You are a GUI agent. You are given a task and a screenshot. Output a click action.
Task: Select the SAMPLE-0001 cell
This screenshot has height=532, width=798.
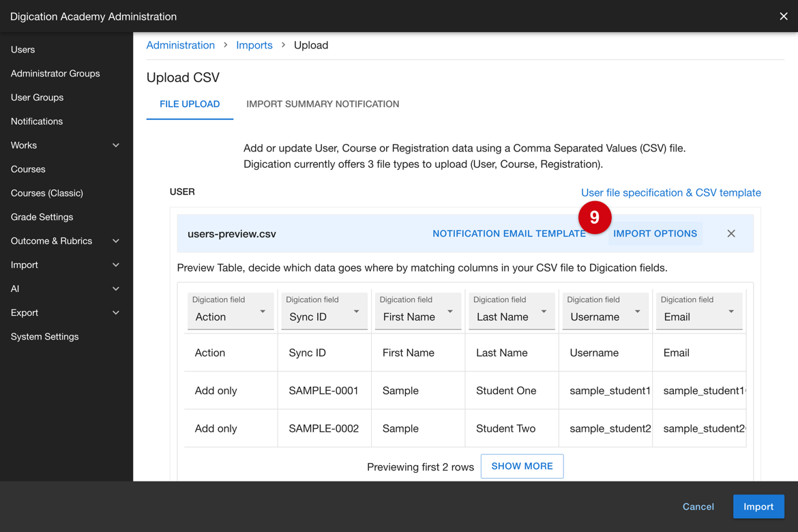click(324, 390)
